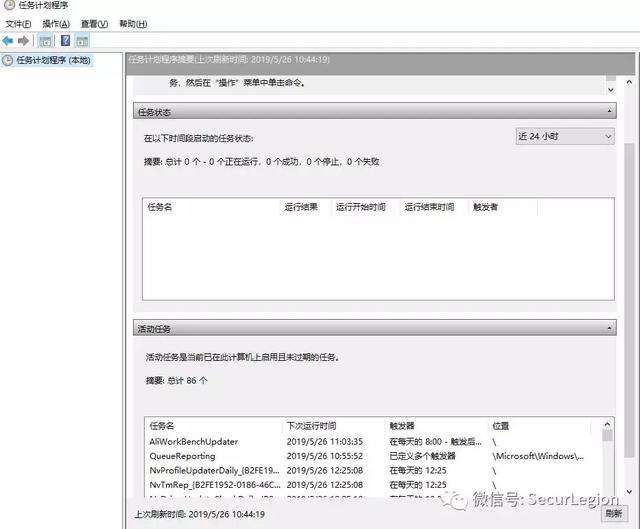This screenshot has width=640, height=529.
Task: Click the overview text box scroll down arrow
Action: [611, 89]
